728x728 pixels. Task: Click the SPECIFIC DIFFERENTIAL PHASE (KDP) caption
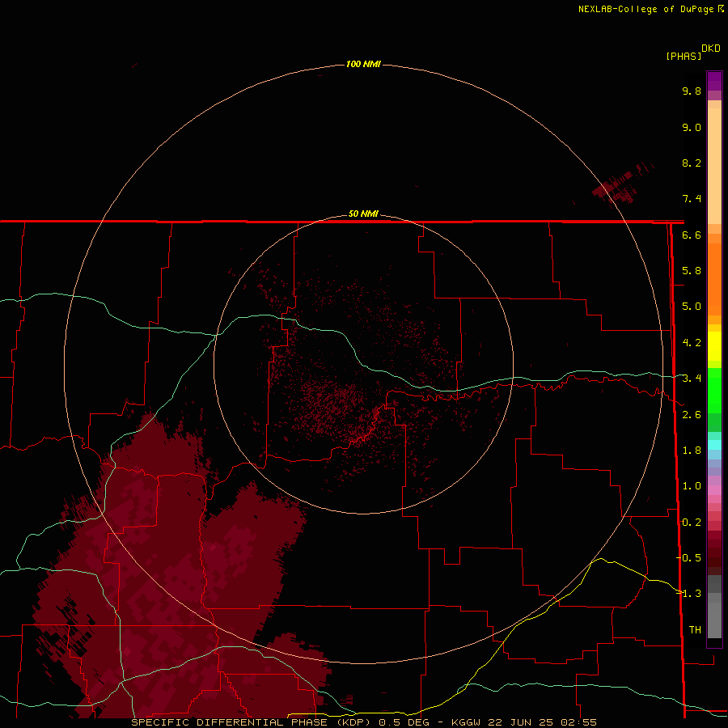point(252,722)
